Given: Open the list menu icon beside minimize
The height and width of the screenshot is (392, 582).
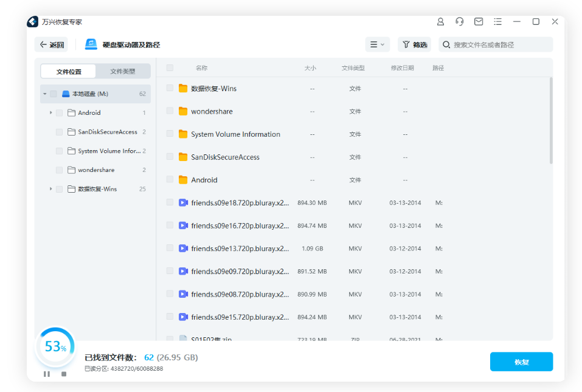Looking at the screenshot, I should pyautogui.click(x=497, y=21).
